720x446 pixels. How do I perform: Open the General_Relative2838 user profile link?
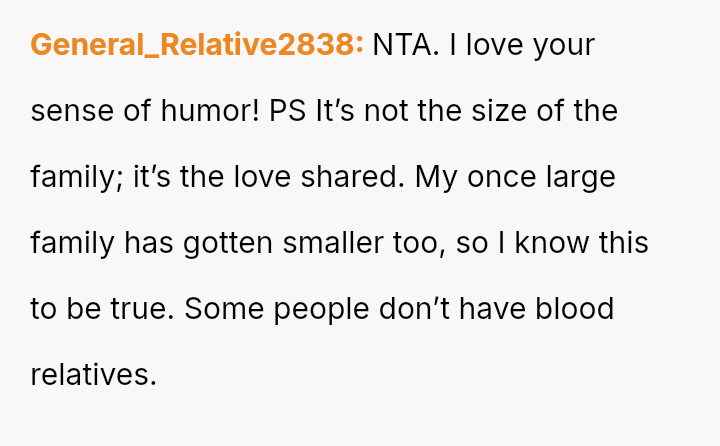197,45
